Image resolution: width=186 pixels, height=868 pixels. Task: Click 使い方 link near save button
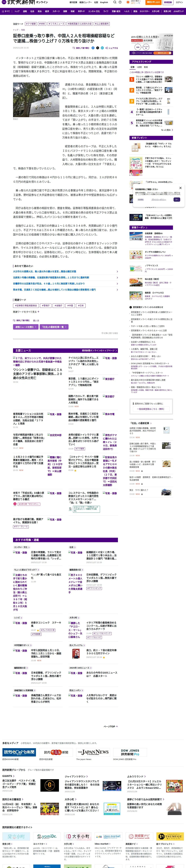[x=36, y=320]
